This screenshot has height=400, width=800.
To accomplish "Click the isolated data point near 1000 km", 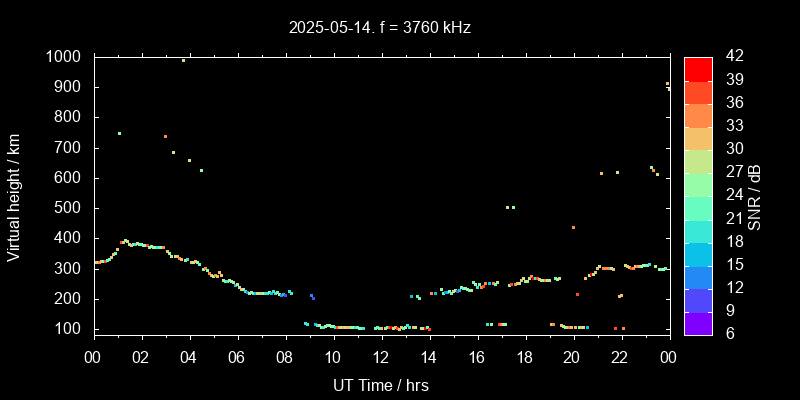I will (183, 60).
